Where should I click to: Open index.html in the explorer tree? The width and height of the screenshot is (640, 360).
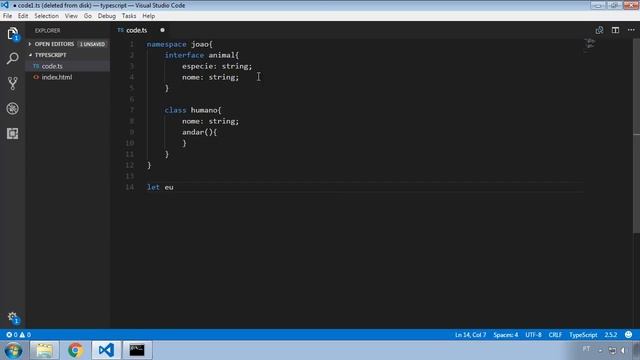[68, 77]
